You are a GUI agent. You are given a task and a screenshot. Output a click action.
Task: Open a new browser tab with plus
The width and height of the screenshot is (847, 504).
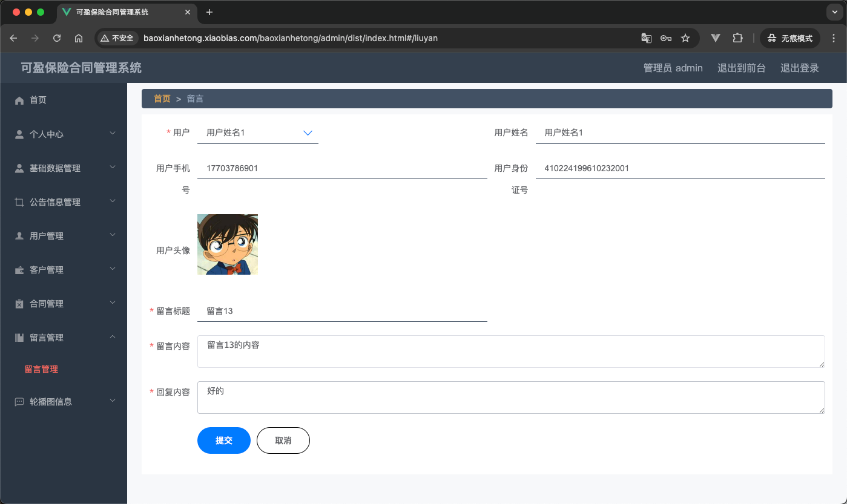click(x=209, y=12)
